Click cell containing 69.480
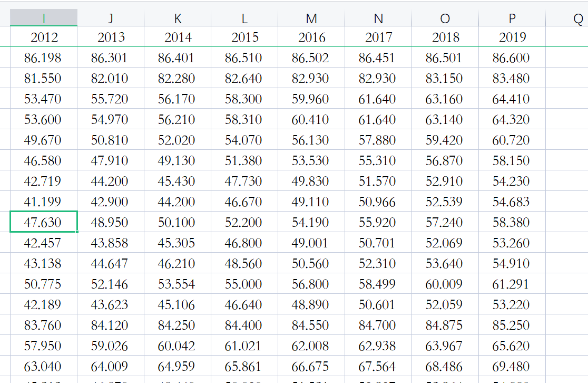The image size is (588, 383). [512, 366]
